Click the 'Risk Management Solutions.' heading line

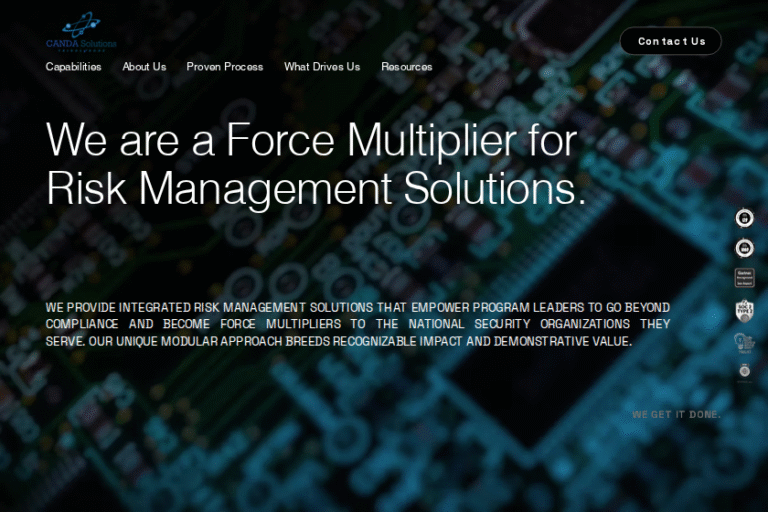pyautogui.click(x=316, y=188)
